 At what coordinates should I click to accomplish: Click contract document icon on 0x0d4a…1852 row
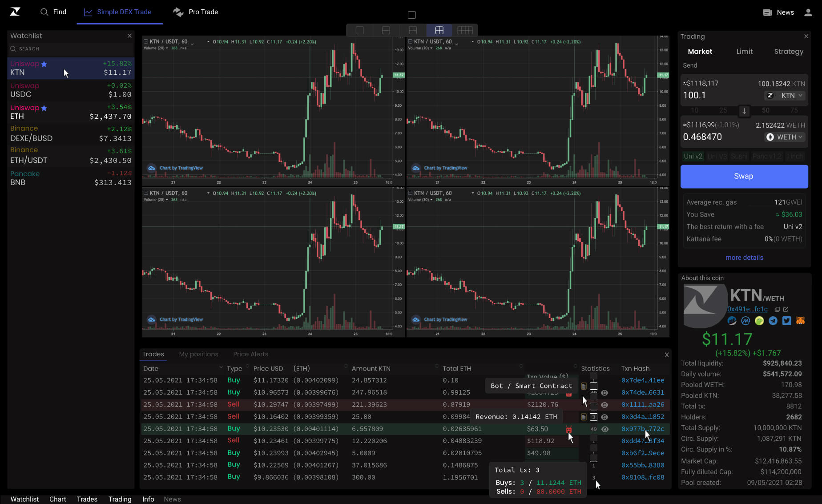[584, 417]
